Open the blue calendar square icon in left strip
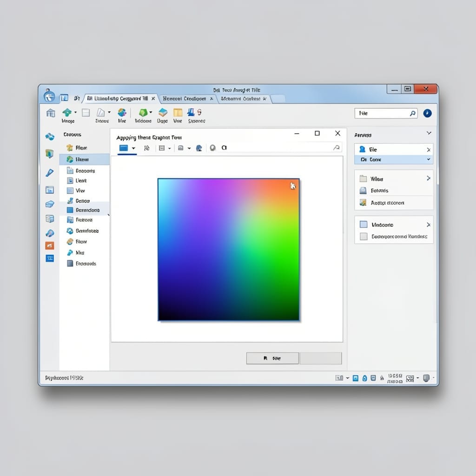 click(50, 258)
